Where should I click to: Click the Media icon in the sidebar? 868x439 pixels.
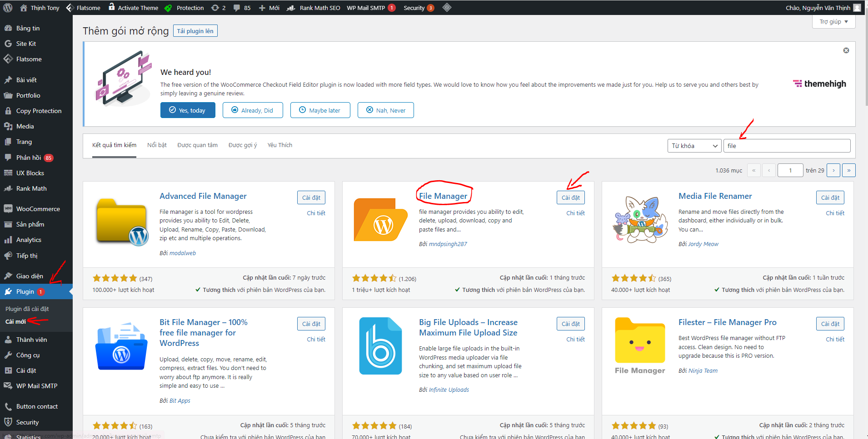pos(24,126)
